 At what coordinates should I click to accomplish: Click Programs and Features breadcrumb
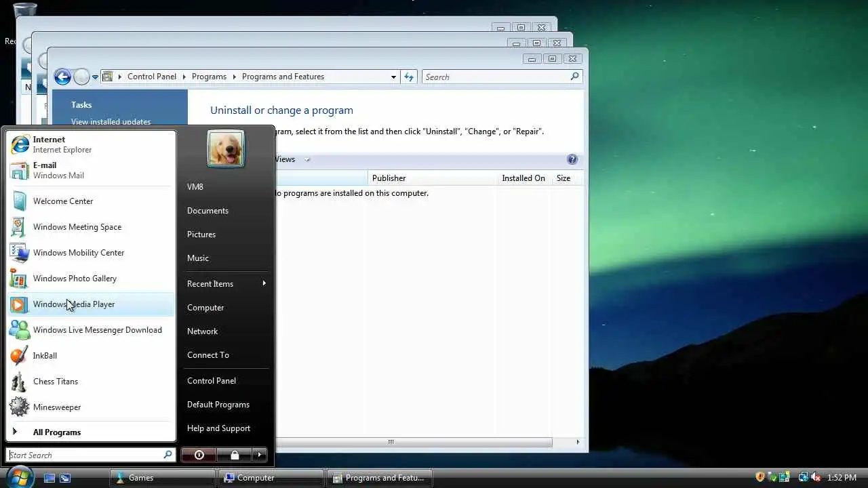[x=283, y=77]
